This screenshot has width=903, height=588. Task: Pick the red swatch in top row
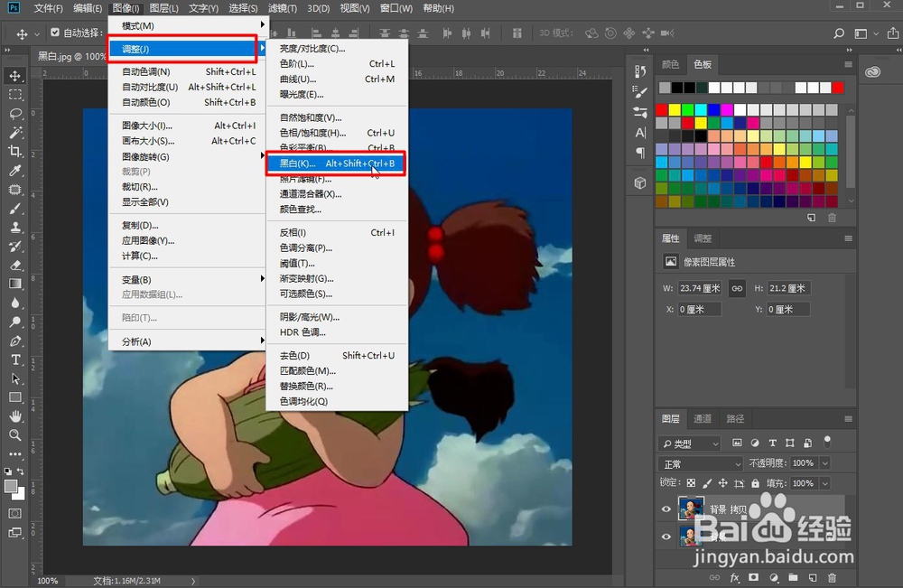(838, 88)
